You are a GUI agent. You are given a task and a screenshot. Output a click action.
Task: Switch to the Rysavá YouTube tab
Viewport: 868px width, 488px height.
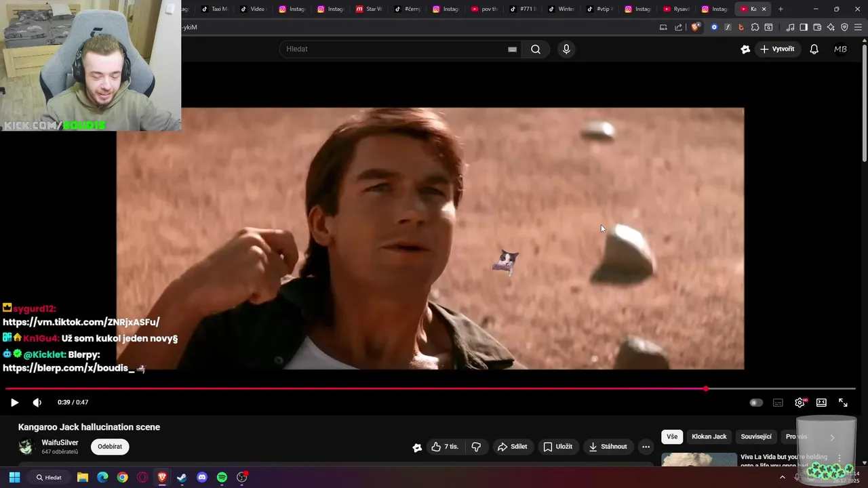pos(677,9)
